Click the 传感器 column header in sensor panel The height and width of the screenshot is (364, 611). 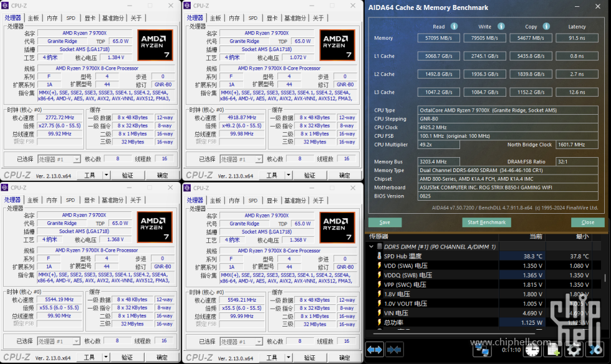tap(431, 237)
